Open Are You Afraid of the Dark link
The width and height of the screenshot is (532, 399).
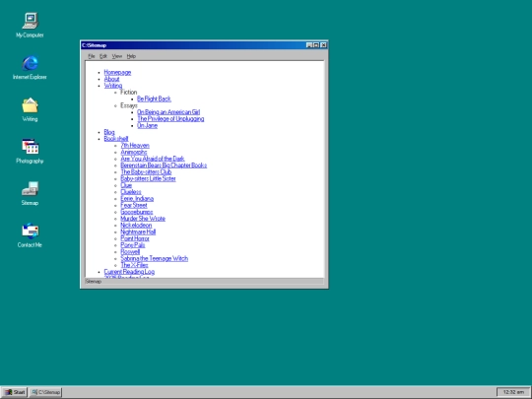point(153,159)
